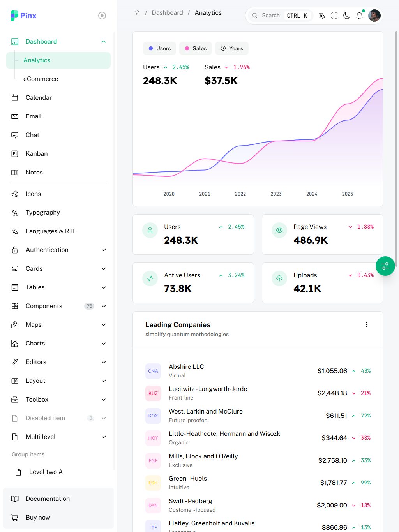Expand the Toolbox menu chevron
This screenshot has width=399, height=532.
tap(104, 400)
